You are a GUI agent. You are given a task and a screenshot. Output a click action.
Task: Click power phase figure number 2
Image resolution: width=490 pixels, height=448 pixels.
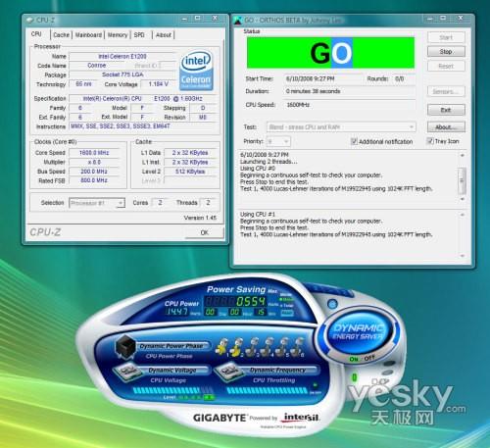coord(237,347)
